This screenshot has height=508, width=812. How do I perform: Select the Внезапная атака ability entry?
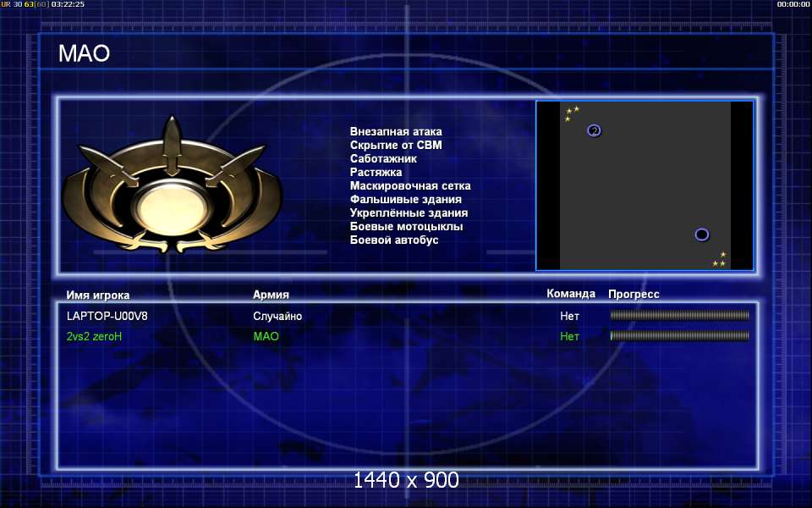[x=396, y=132]
